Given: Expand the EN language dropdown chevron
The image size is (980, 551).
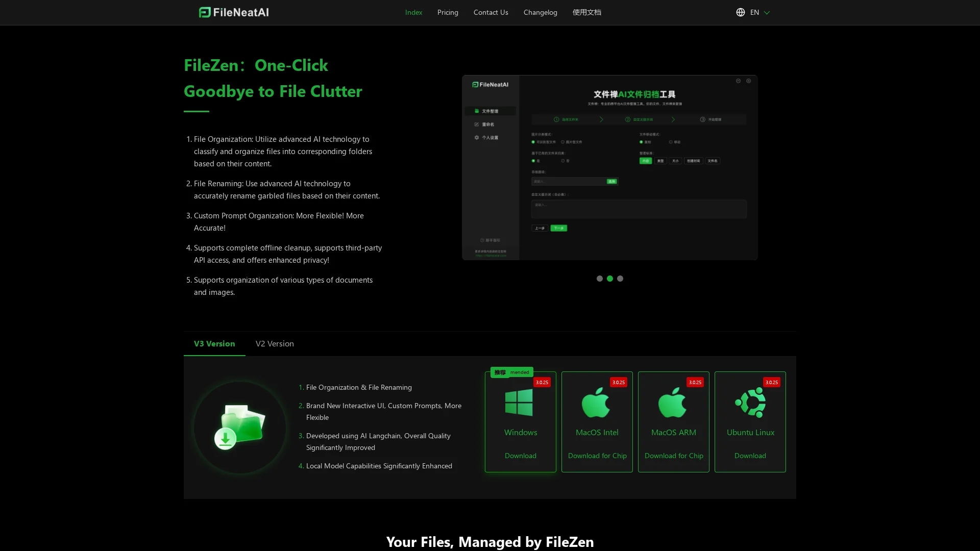Looking at the screenshot, I should (767, 13).
